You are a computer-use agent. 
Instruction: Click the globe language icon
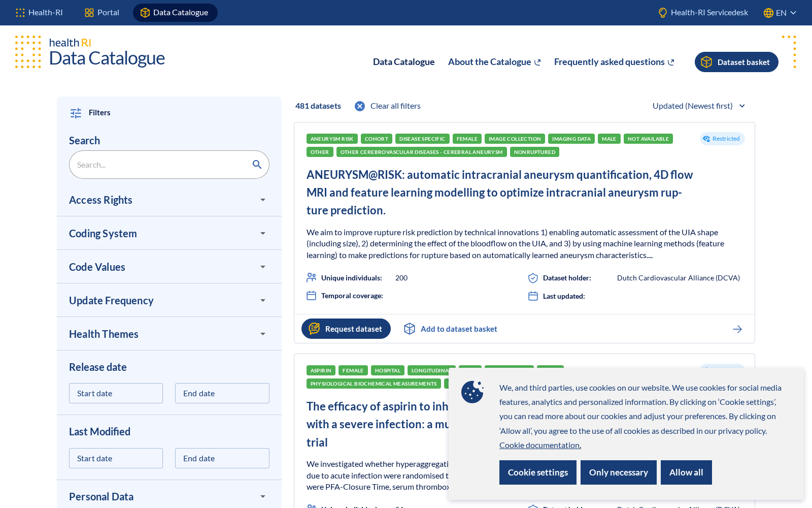click(x=768, y=13)
